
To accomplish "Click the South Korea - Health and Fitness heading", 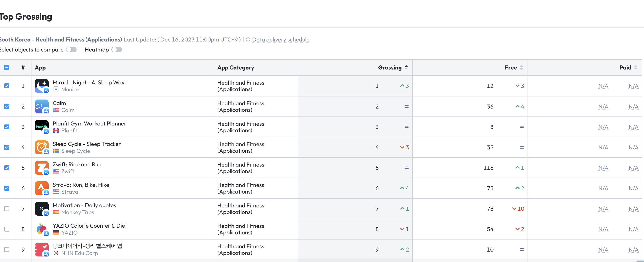I will click(x=61, y=39).
